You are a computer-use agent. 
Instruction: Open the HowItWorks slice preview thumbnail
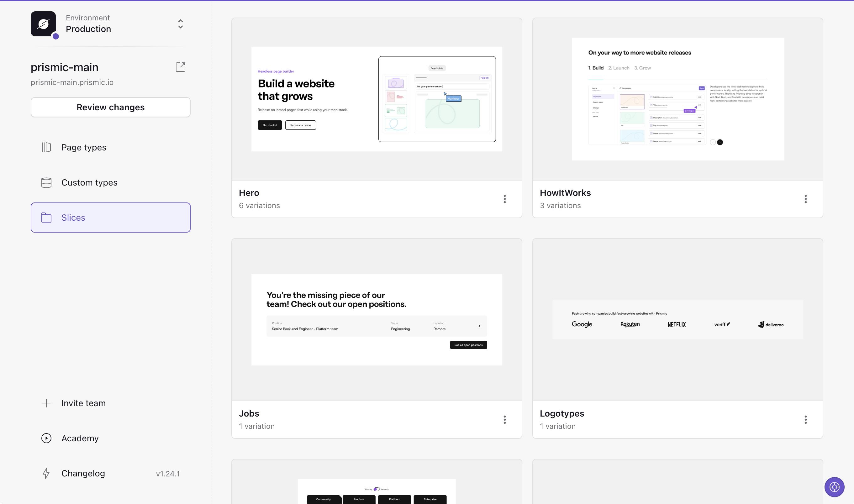(677, 99)
